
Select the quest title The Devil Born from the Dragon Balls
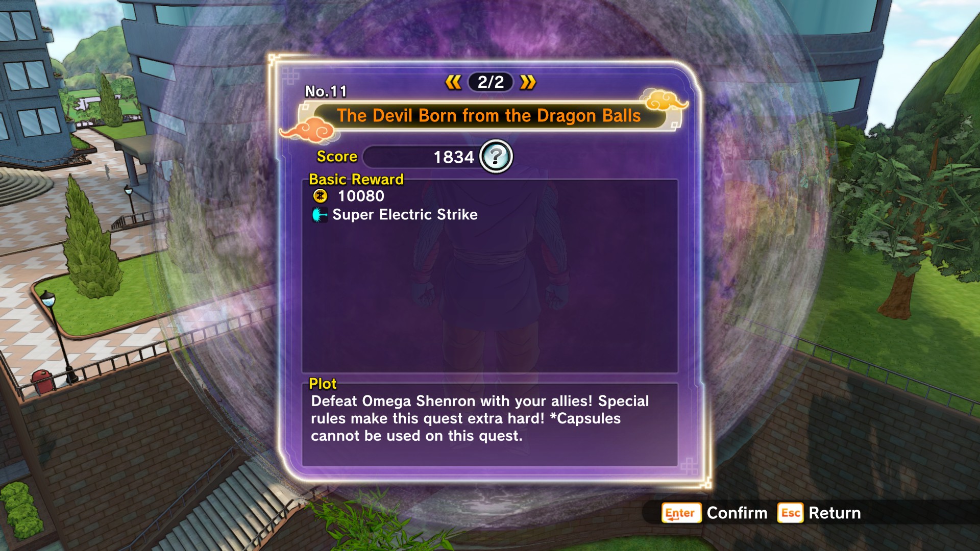(488, 116)
